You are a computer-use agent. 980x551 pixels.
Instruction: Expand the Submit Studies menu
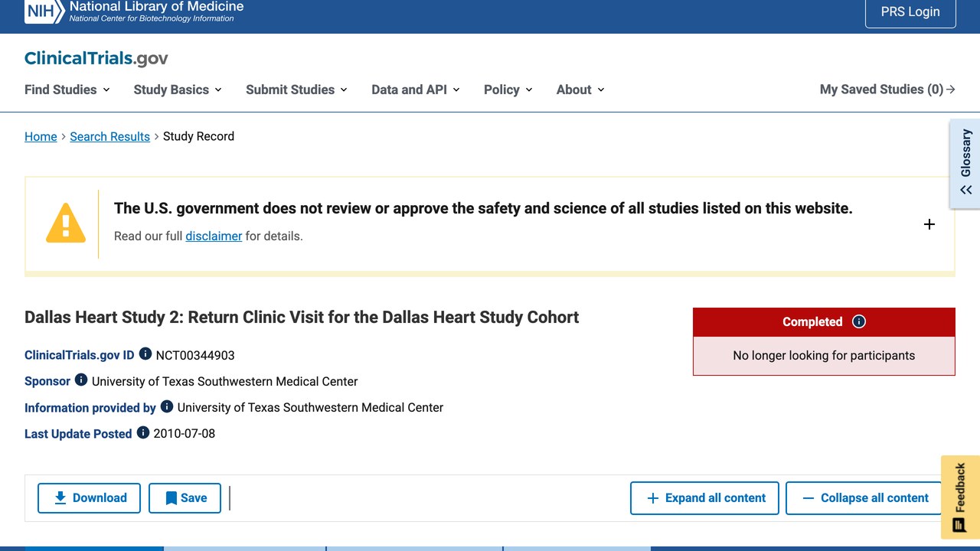point(296,90)
